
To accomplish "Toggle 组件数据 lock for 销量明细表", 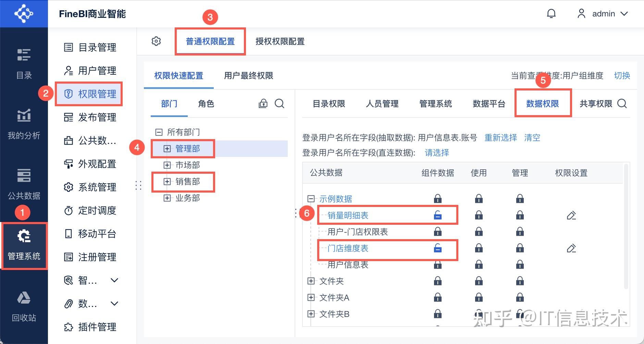I will tap(438, 216).
